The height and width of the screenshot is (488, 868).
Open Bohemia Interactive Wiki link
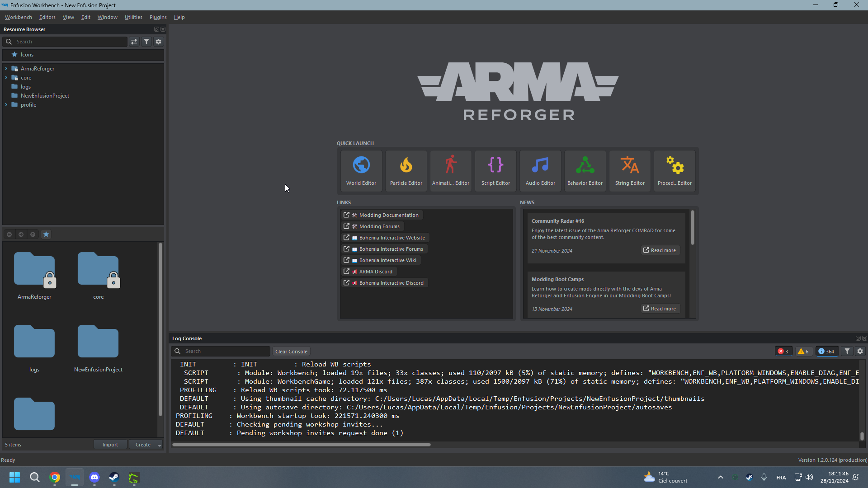click(381, 260)
